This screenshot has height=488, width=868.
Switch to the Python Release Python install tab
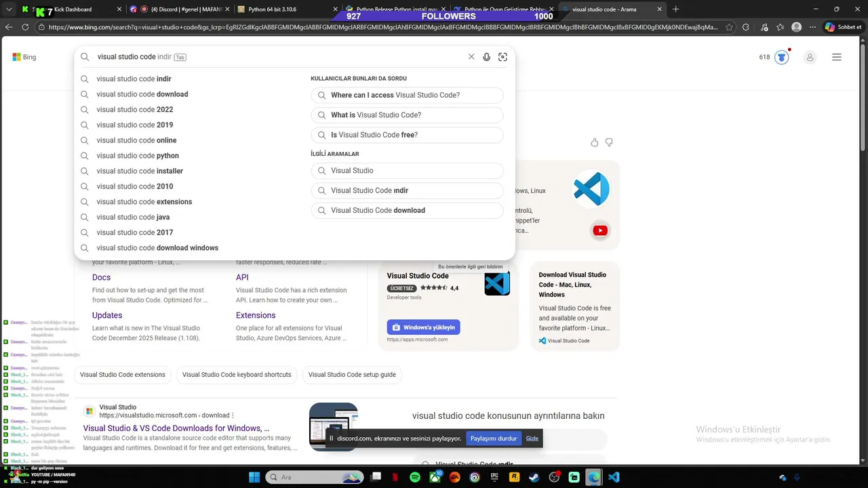[x=395, y=9]
